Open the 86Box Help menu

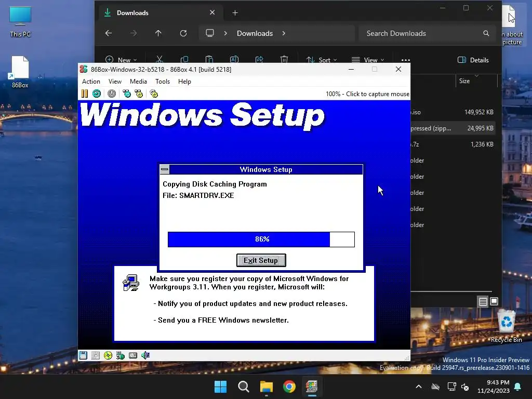point(184,82)
